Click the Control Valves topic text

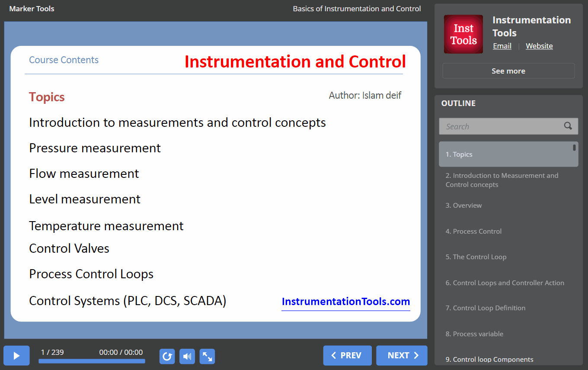pyautogui.click(x=69, y=248)
